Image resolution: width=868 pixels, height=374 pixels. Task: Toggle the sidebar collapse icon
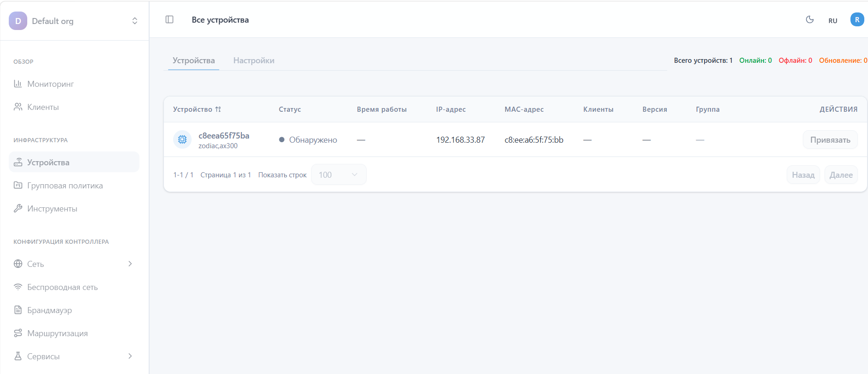169,19
